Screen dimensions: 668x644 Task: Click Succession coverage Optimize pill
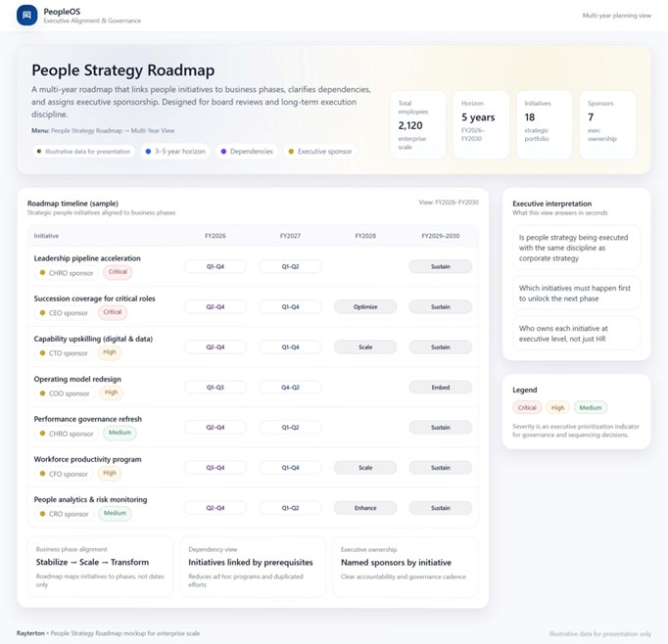pyautogui.click(x=365, y=307)
